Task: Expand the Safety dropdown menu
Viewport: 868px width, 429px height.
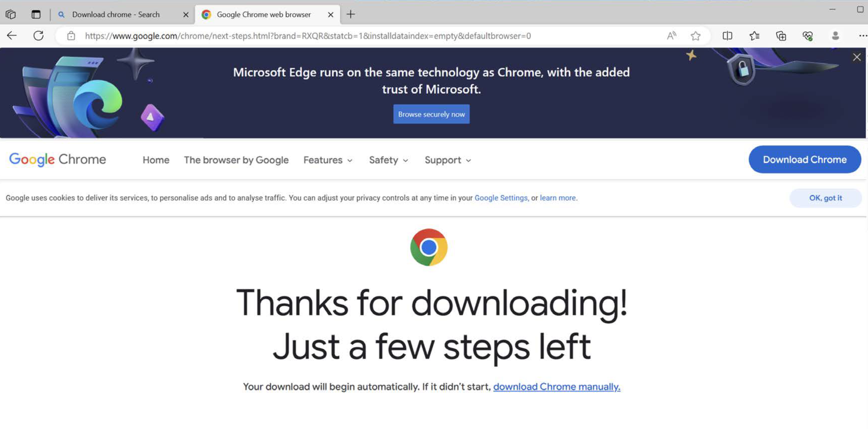Action: tap(388, 160)
